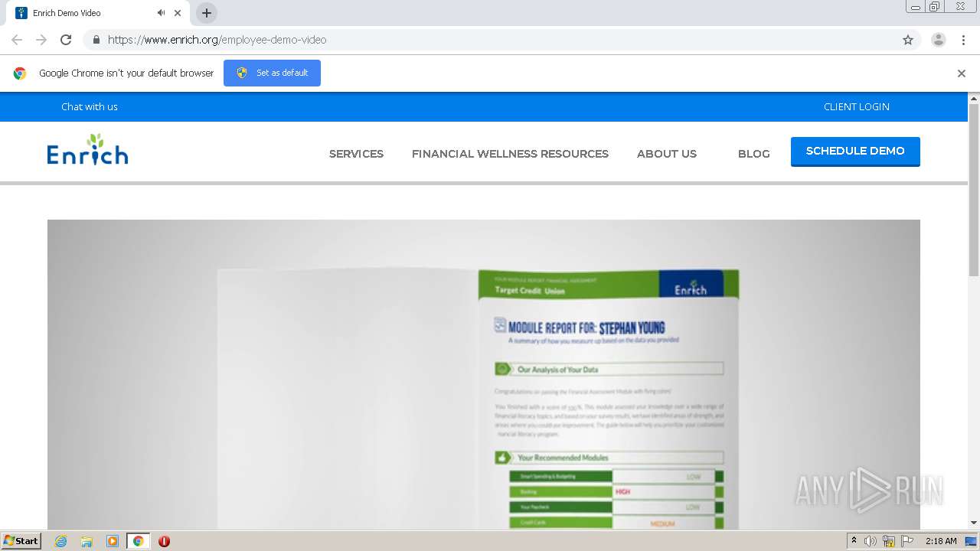This screenshot has width=980, height=551.
Task: Click SCHEDULE DEMO button
Action: [855, 152]
